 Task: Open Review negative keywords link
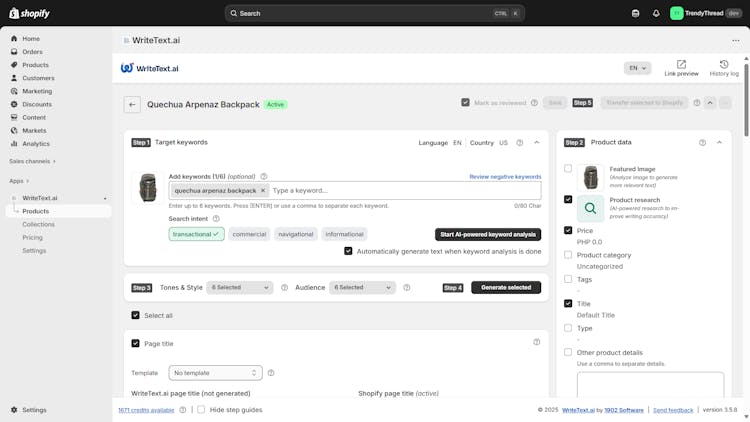(505, 176)
